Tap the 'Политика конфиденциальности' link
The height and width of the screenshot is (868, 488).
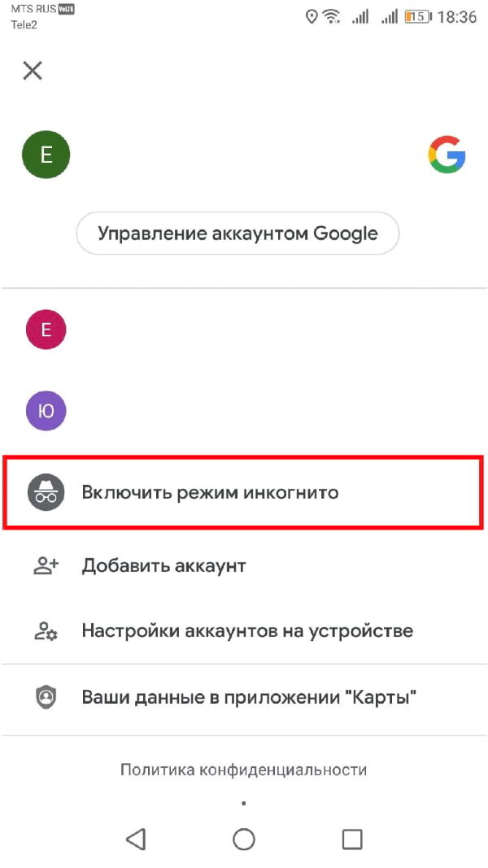(x=244, y=768)
